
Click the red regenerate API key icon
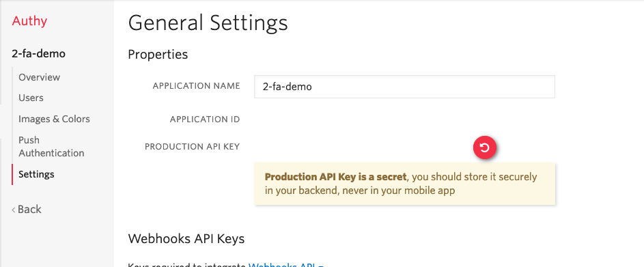tap(485, 147)
